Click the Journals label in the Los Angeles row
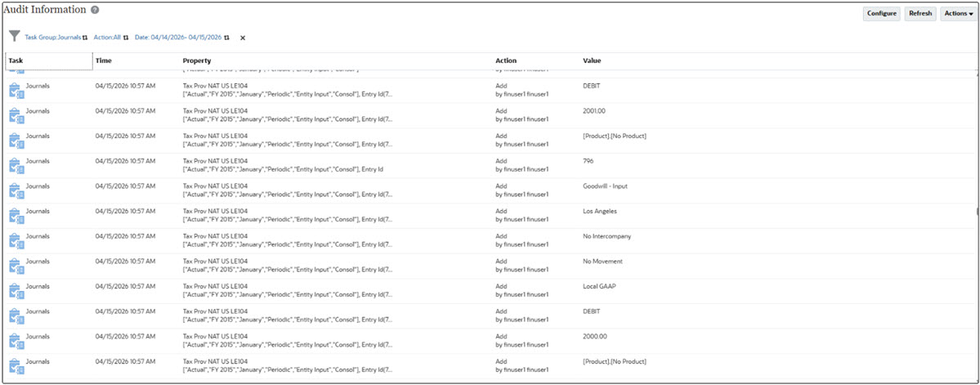The width and height of the screenshot is (980, 385). click(38, 211)
